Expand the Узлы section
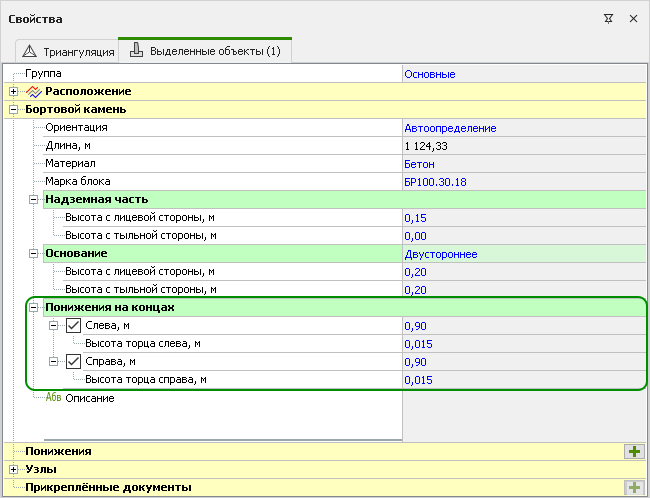Image resolution: width=650 pixels, height=498 pixels. click(x=13, y=469)
